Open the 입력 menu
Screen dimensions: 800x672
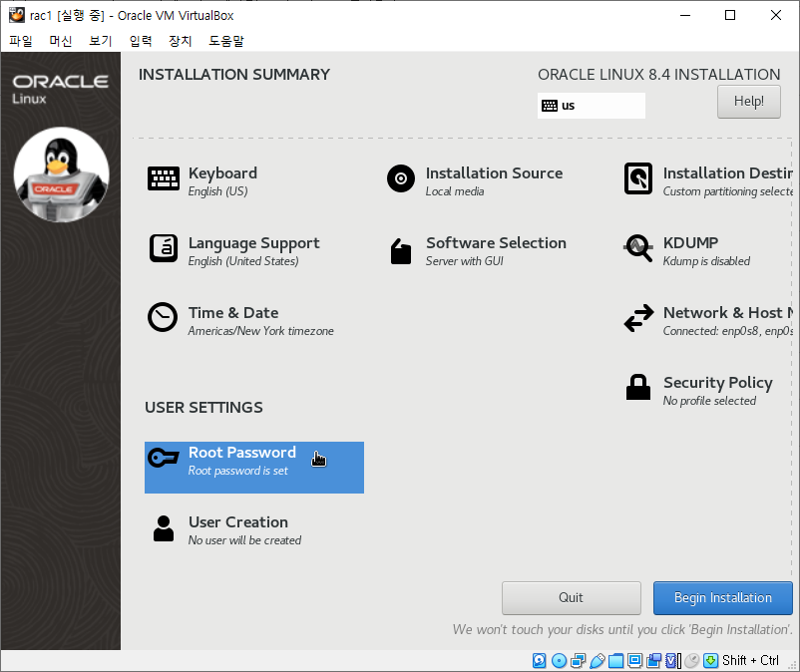point(141,41)
